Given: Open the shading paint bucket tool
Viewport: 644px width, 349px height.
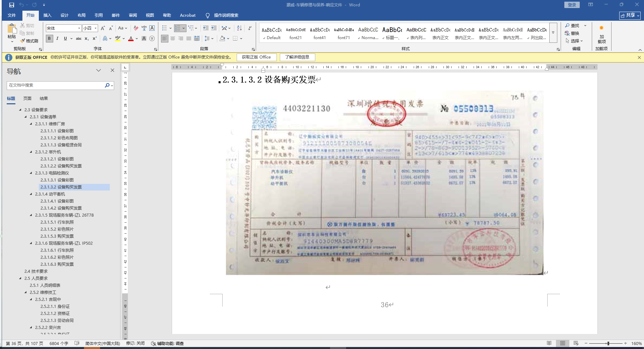Looking at the screenshot, I should (222, 39).
